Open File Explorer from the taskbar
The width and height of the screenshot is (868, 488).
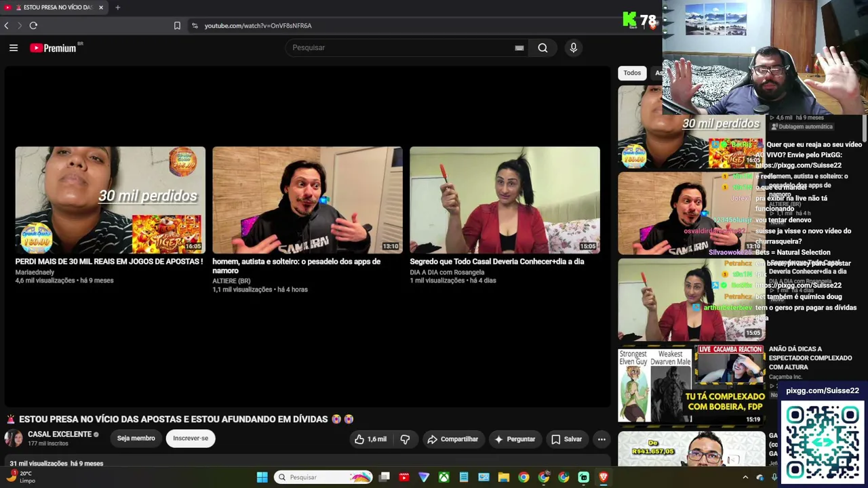(x=503, y=477)
